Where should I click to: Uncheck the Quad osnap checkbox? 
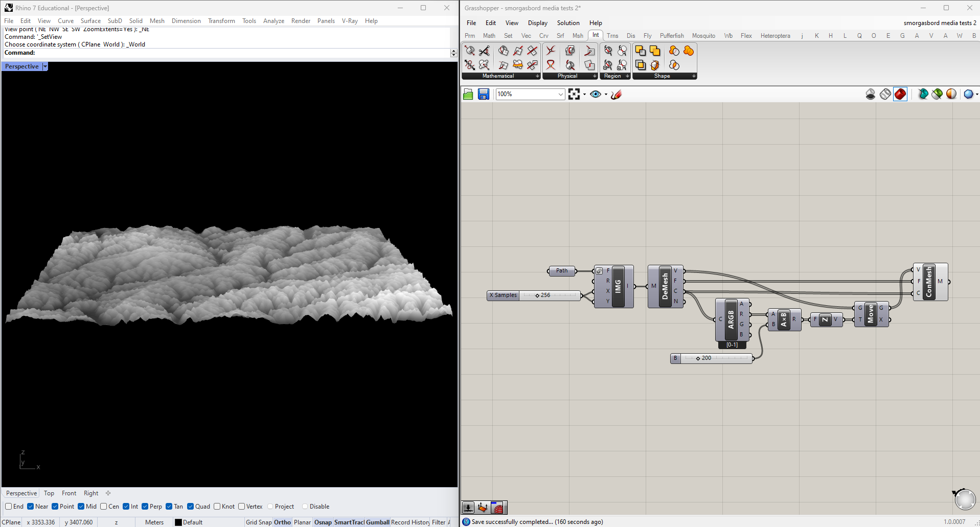191,507
